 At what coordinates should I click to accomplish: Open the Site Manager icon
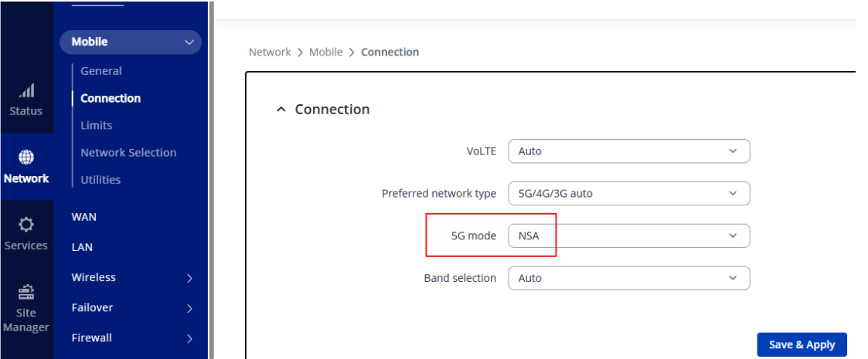point(26,292)
